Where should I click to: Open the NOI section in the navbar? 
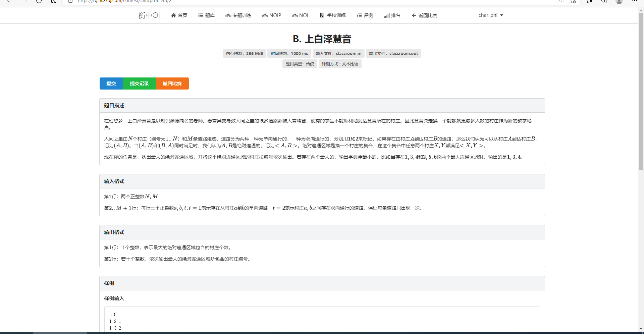coord(300,15)
